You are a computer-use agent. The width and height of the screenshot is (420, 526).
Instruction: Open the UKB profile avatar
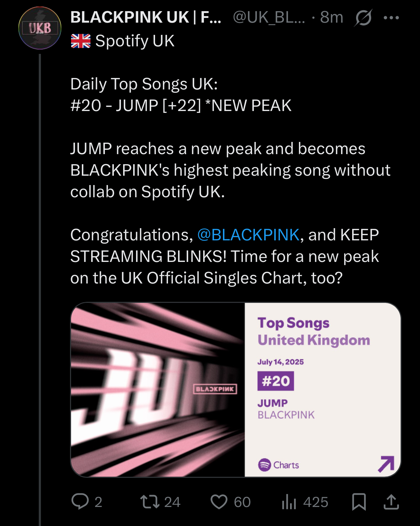pyautogui.click(x=40, y=28)
